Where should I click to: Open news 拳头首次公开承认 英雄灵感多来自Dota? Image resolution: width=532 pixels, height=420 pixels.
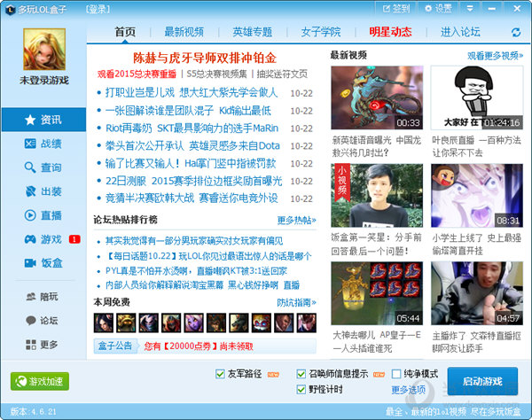[192, 146]
